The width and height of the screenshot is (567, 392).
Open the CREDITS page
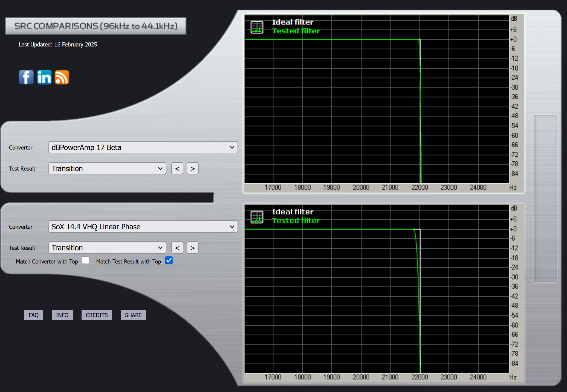pos(97,315)
